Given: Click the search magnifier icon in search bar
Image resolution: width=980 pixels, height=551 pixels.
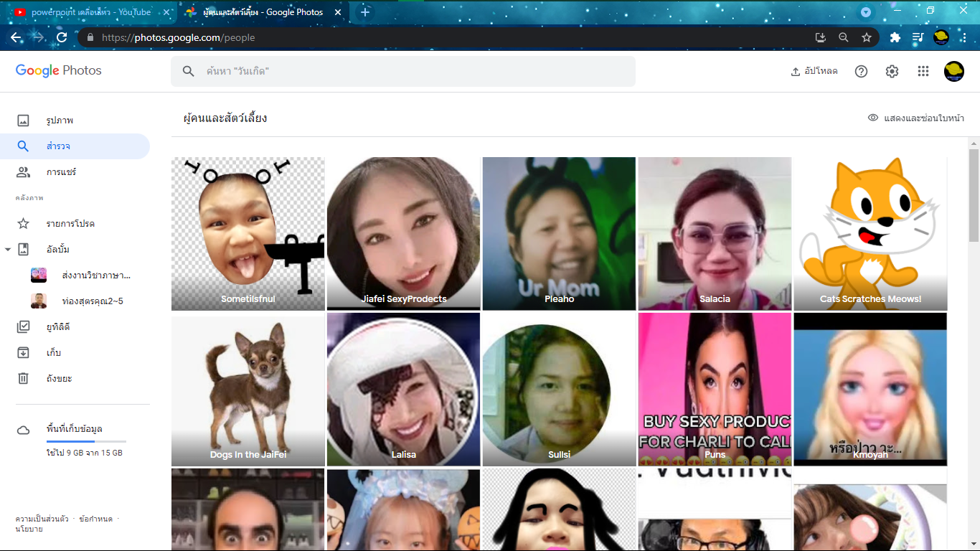Looking at the screenshot, I should pyautogui.click(x=189, y=71).
